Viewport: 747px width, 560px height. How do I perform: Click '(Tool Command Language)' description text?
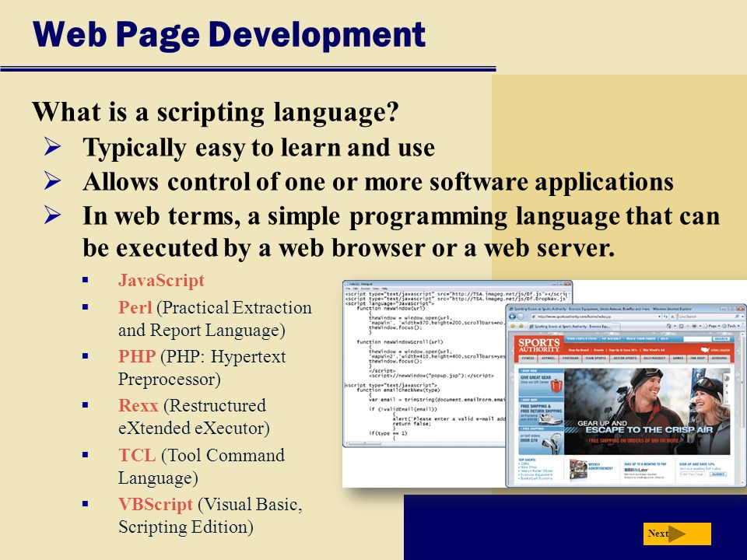201,467
